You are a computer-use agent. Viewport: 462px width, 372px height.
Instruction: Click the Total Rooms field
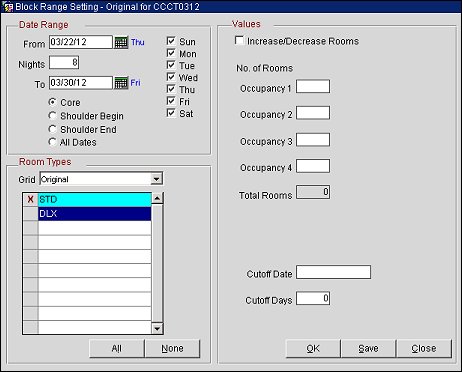tap(313, 192)
